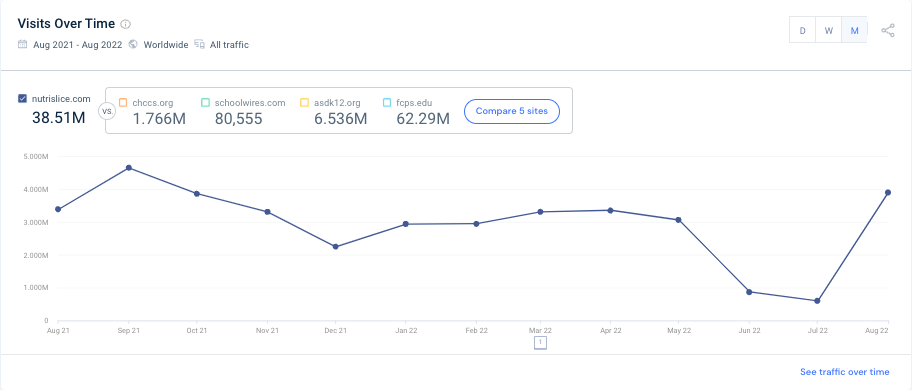912x390 pixels.
Task: Click the Aug 2021 - Aug 2022 date range
Action: coord(77,45)
